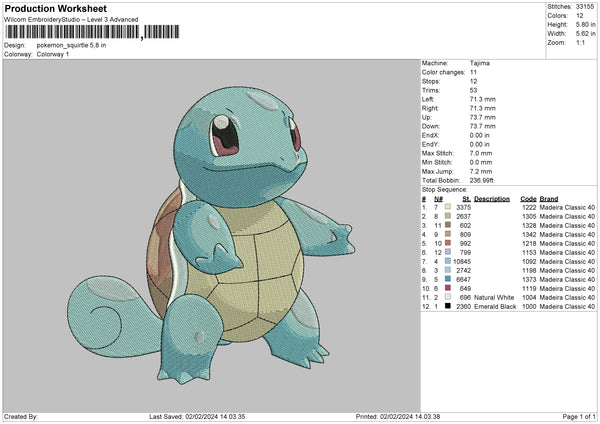Select the red-brown swatch in the code 1218 row

tap(448, 243)
